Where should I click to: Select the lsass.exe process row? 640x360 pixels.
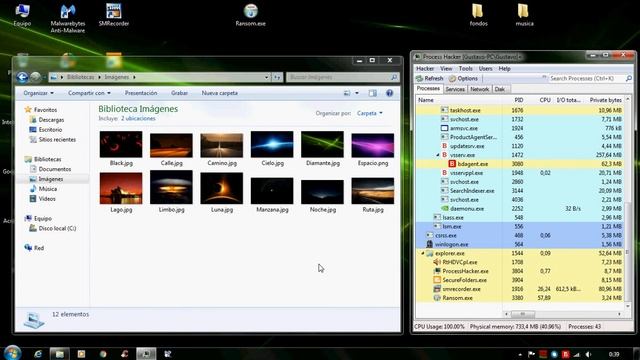(519, 218)
